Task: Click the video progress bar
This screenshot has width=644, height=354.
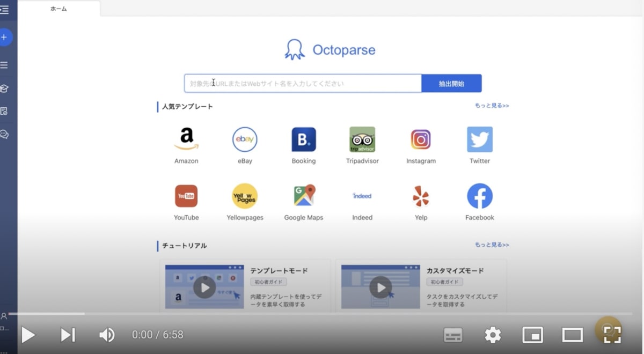Action: pyautogui.click(x=320, y=314)
